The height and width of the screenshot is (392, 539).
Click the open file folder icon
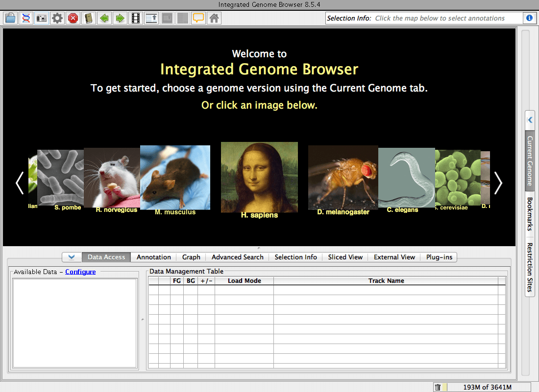point(10,19)
